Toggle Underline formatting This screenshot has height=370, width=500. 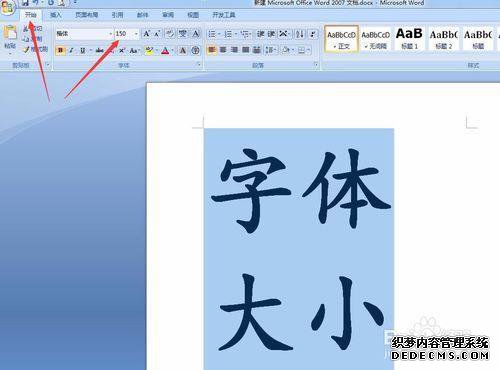click(82, 50)
